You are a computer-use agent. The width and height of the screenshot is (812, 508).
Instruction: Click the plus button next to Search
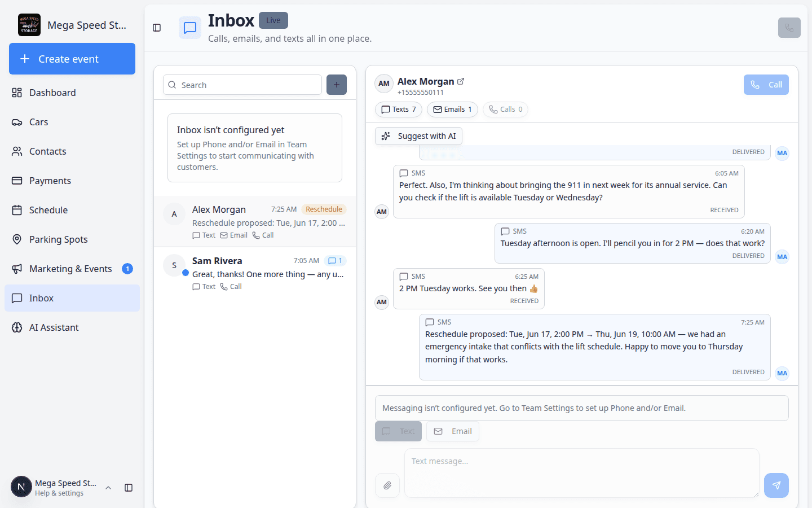coord(337,85)
